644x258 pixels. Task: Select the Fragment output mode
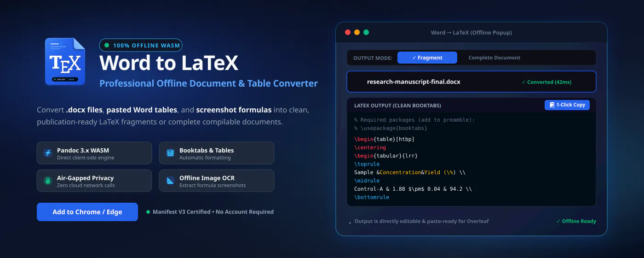pos(427,58)
